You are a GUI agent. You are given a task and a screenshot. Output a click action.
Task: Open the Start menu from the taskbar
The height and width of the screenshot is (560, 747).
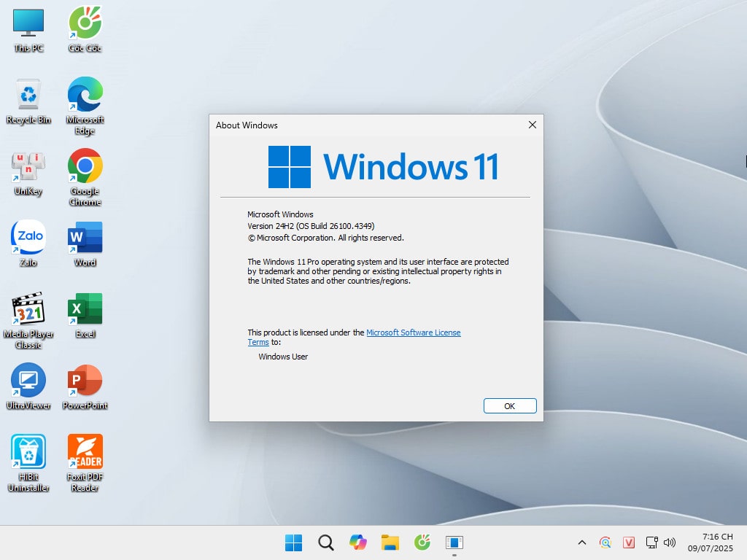click(293, 542)
